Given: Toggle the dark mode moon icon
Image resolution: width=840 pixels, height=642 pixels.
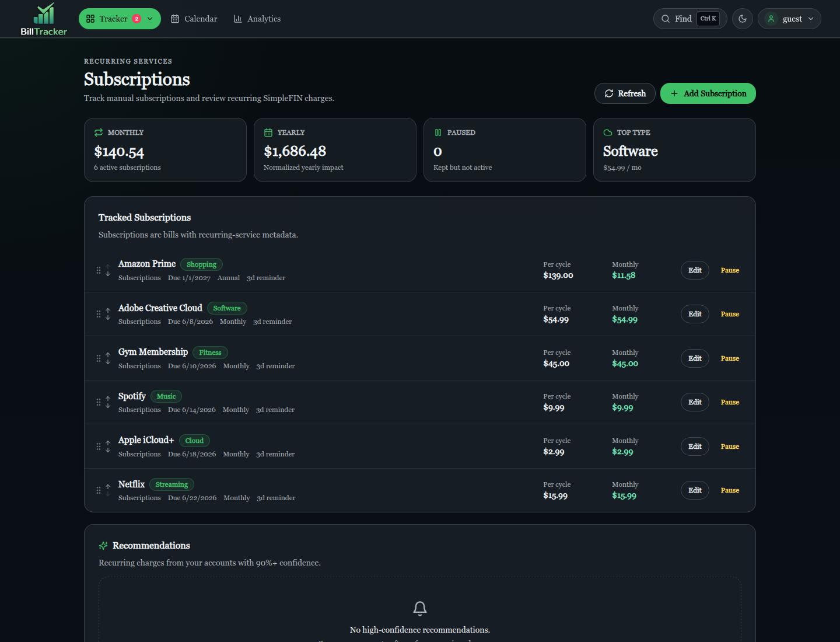Looking at the screenshot, I should pyautogui.click(x=743, y=19).
